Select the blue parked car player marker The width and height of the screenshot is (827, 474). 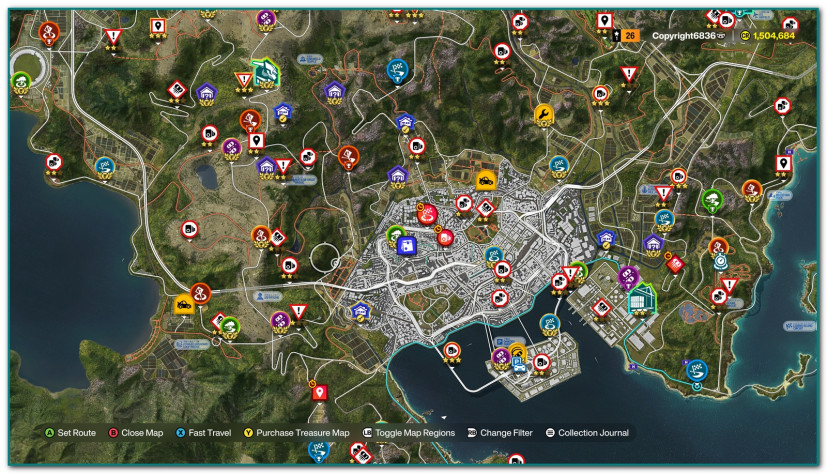(519, 365)
